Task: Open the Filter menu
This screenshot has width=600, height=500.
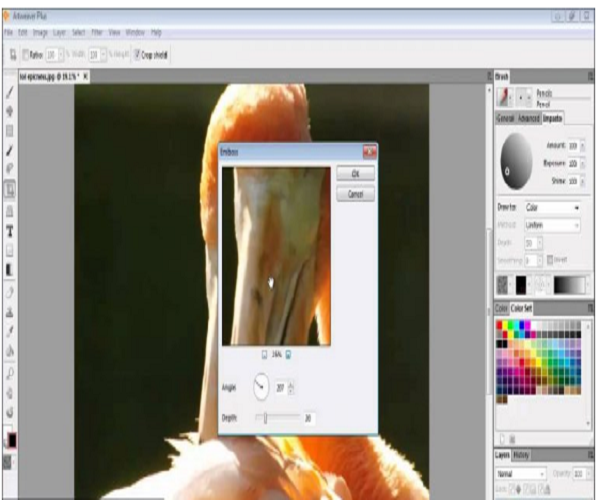Action: click(97, 33)
